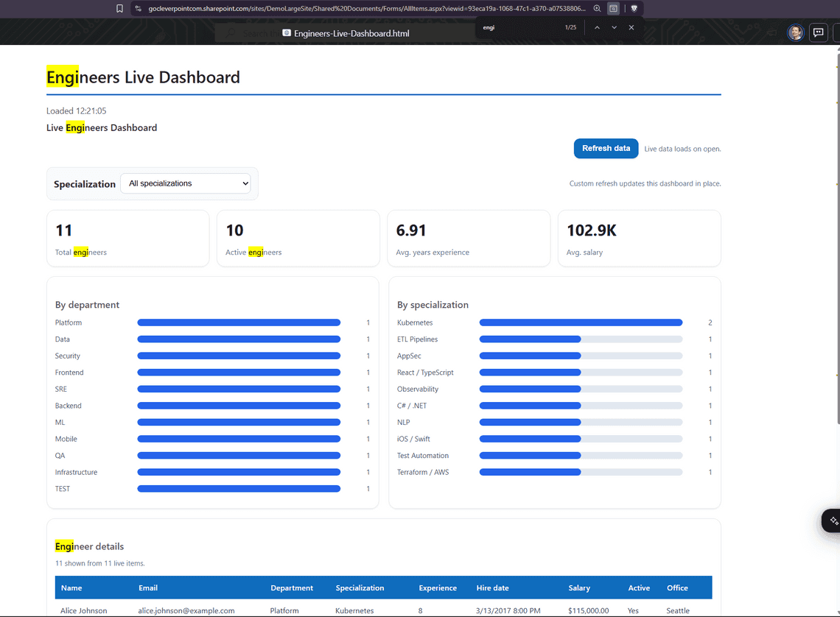The width and height of the screenshot is (840, 617).
Task: Click the Salary column header
Action: click(579, 588)
